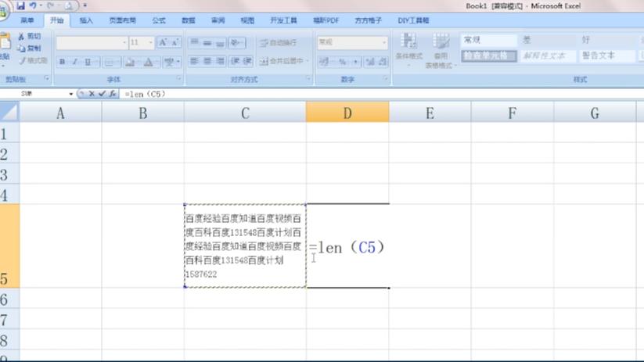Open Format as Table (套用表格格式)

coord(441,50)
